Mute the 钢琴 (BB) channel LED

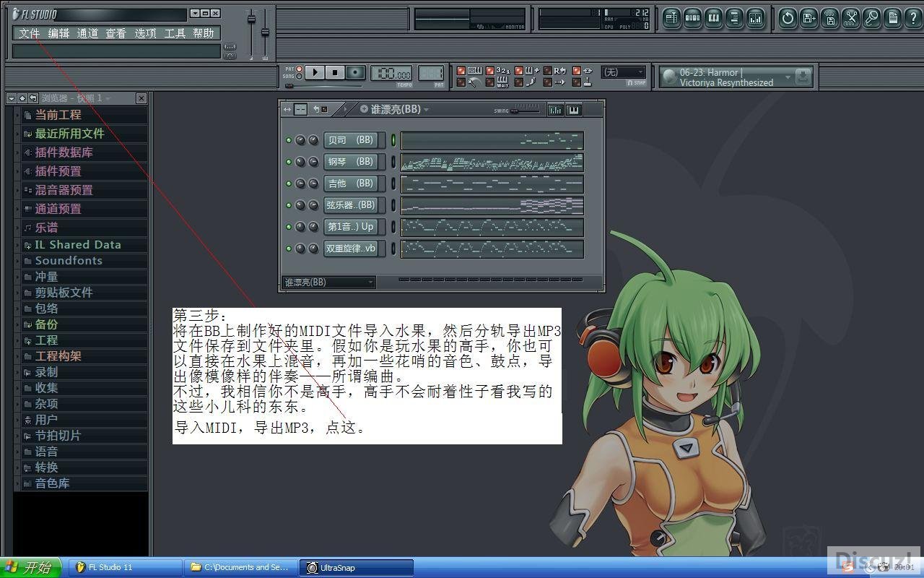pos(289,162)
